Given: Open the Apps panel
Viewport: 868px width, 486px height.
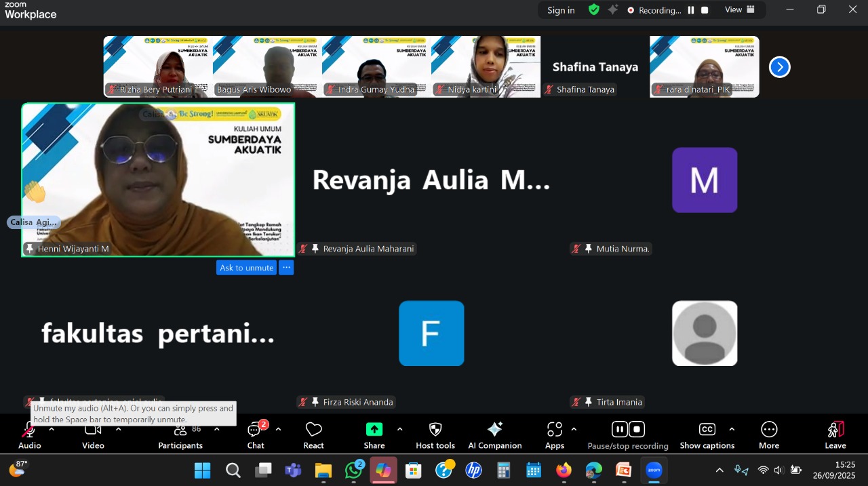Looking at the screenshot, I should (x=555, y=434).
